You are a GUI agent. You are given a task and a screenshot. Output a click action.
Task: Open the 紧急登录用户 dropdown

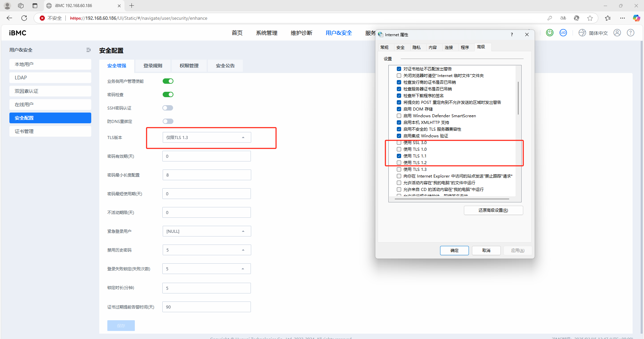click(x=207, y=231)
